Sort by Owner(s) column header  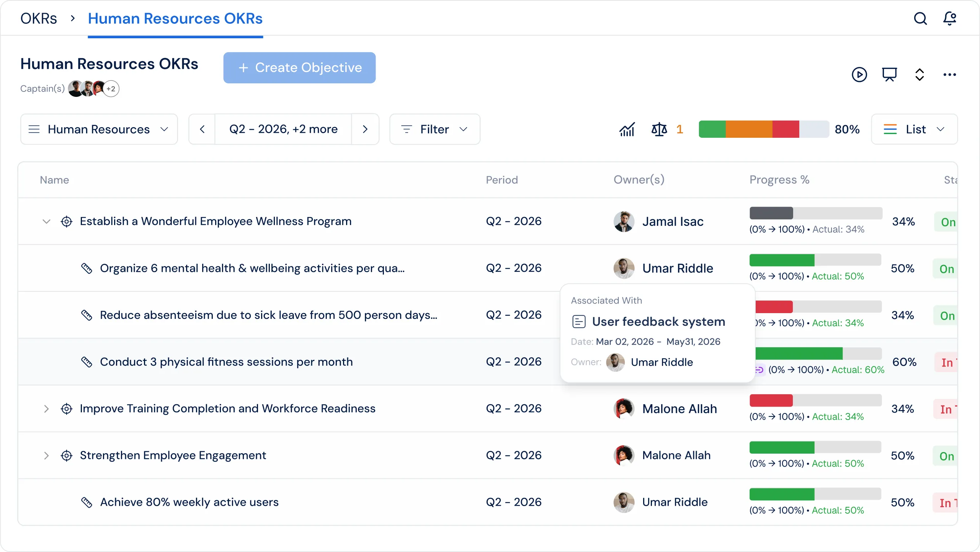click(639, 180)
